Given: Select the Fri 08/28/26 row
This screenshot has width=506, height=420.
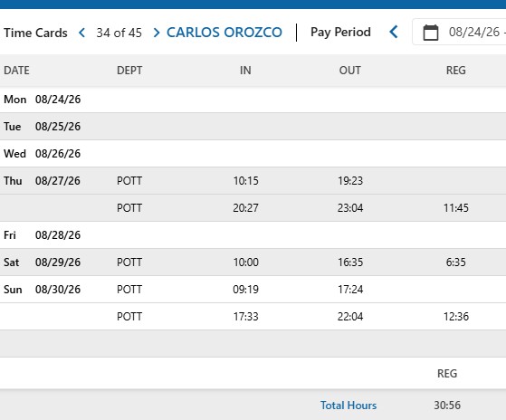Looking at the screenshot, I should click(253, 235).
